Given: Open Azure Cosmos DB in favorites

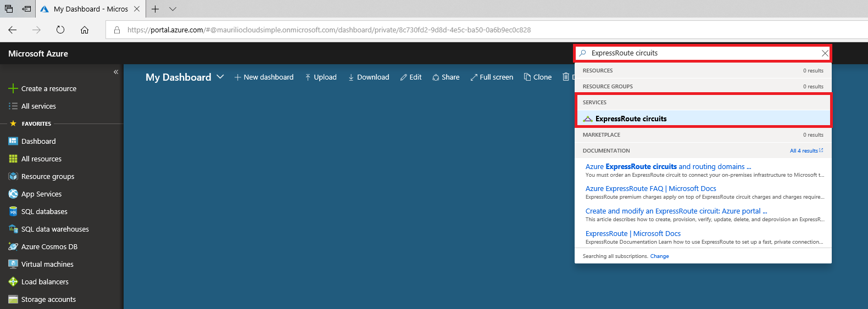Looking at the screenshot, I should tap(49, 246).
